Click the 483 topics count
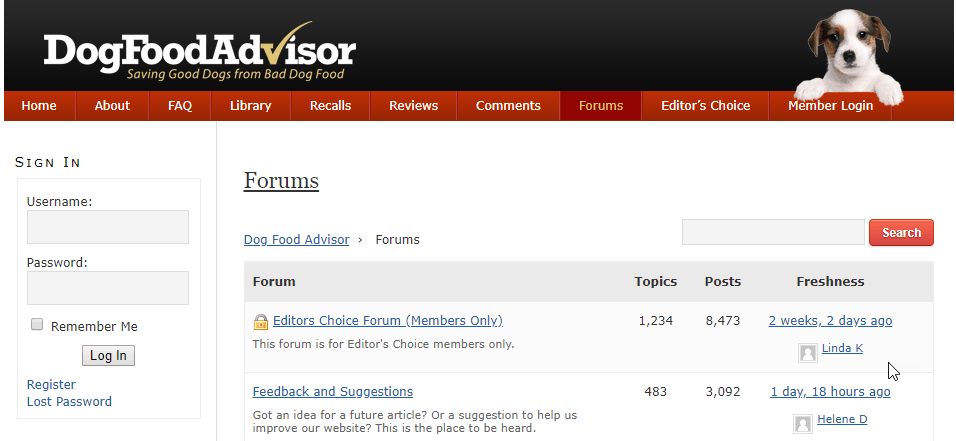This screenshot has width=956, height=441. (x=656, y=392)
